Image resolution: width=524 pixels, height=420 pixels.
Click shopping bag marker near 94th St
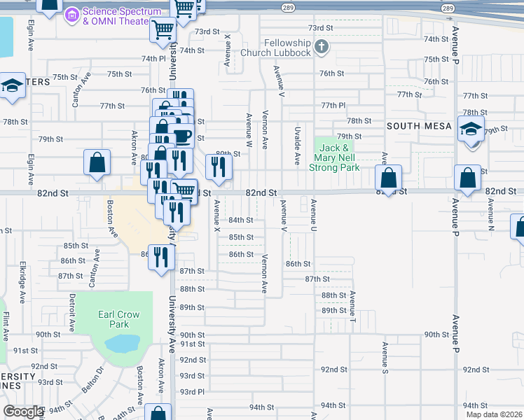[x=158, y=412]
